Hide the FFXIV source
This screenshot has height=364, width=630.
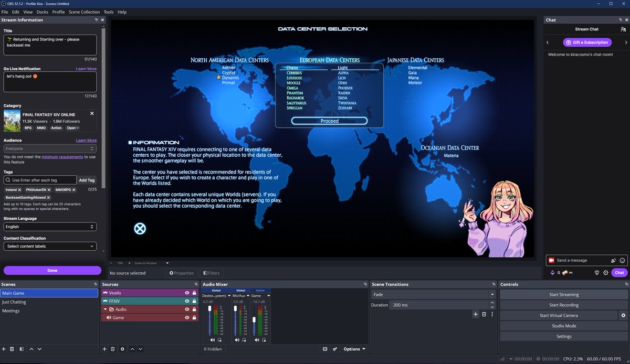[x=187, y=301]
